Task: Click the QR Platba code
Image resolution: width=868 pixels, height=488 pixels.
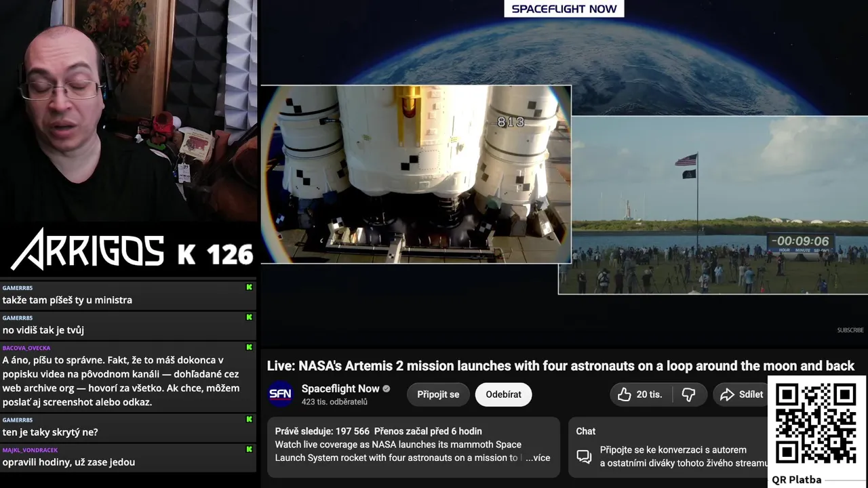Action: click(x=816, y=424)
